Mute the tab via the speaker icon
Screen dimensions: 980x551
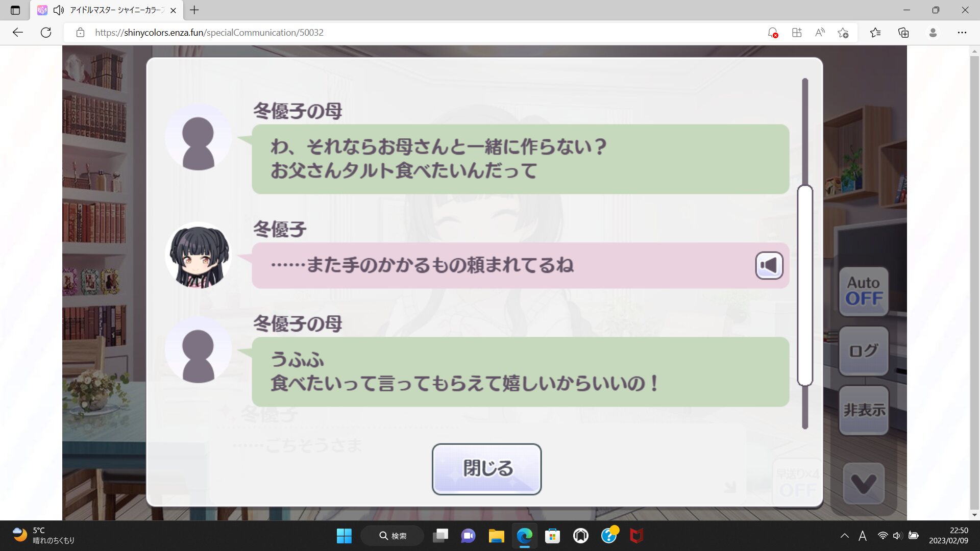point(59,10)
